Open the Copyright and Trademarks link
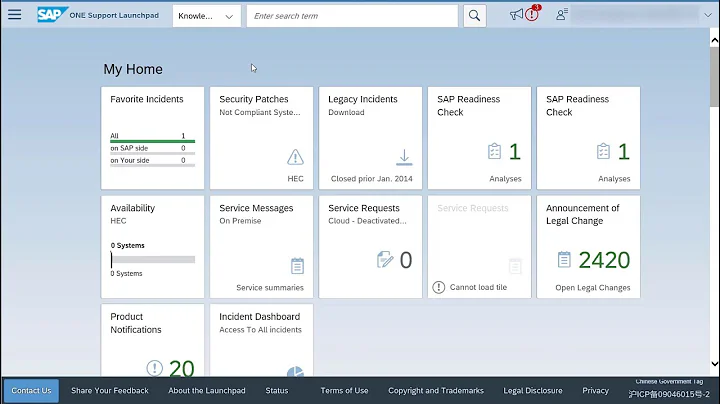 (436, 391)
